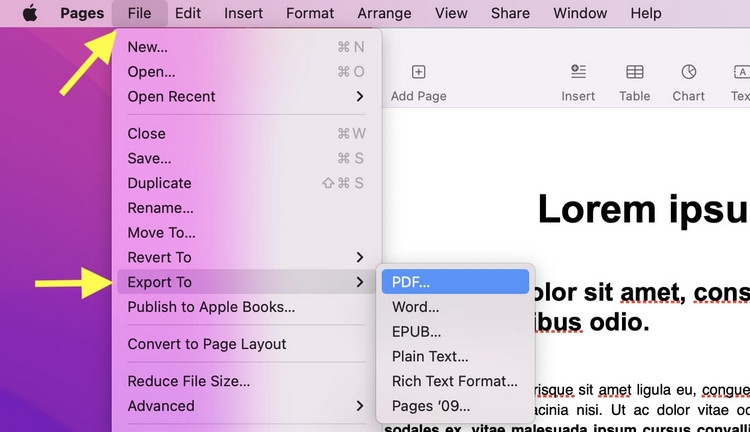Screen dimensions: 750x432
Task: Choose Plain Text... export option
Action: 455,356
